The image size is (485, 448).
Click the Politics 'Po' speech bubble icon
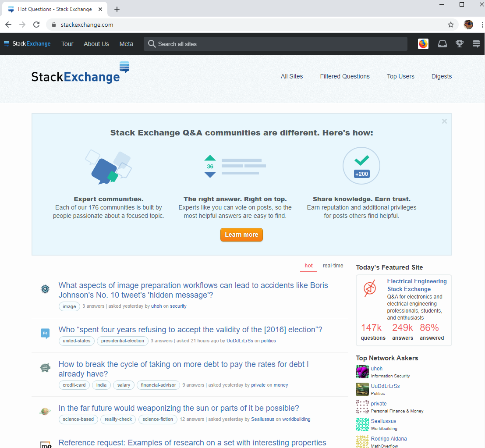pos(45,333)
